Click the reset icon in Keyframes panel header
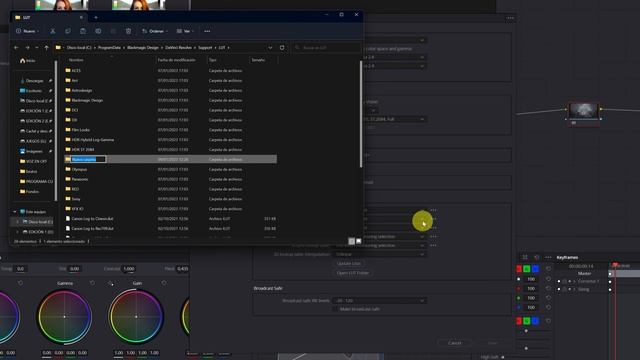The height and width of the screenshot is (360, 640). point(536,257)
